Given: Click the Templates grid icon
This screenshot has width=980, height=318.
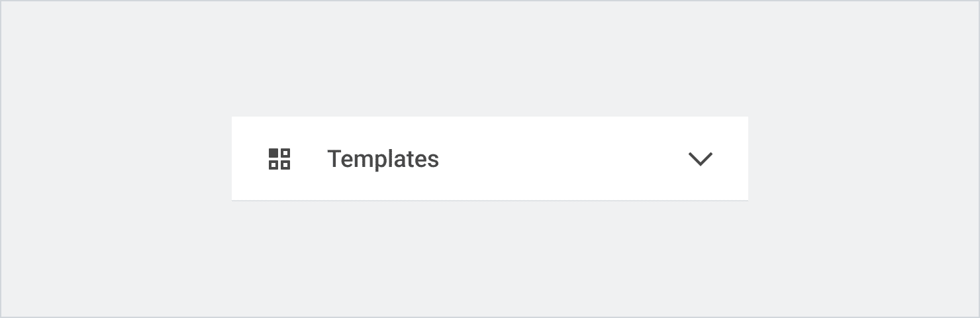Looking at the screenshot, I should 279,159.
